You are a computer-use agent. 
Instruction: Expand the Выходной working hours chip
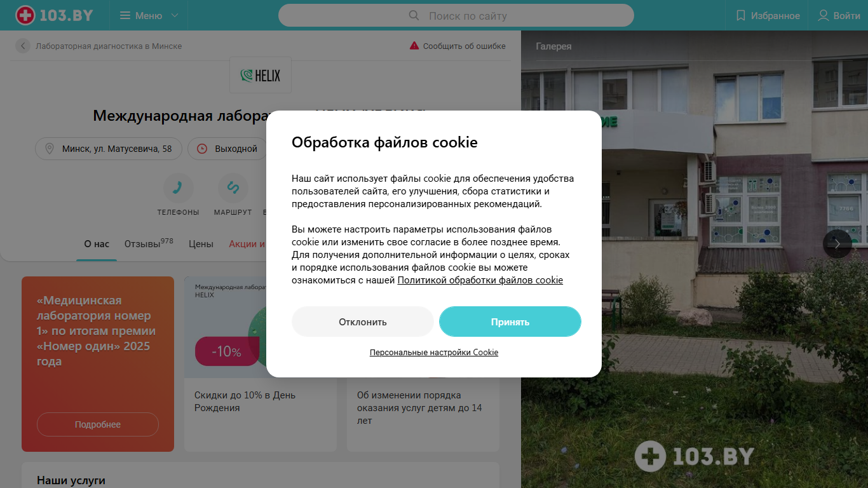[x=227, y=149]
